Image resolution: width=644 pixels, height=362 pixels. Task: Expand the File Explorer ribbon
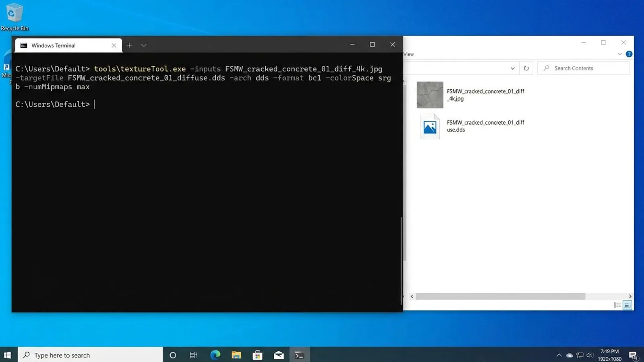coord(620,54)
